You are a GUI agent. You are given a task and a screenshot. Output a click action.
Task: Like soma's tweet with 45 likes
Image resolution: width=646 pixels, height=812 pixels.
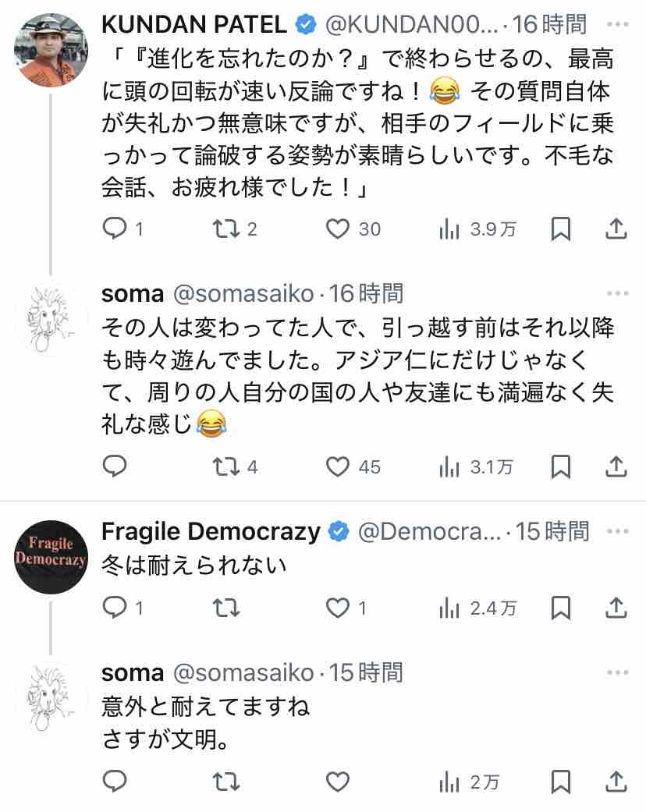tap(337, 466)
